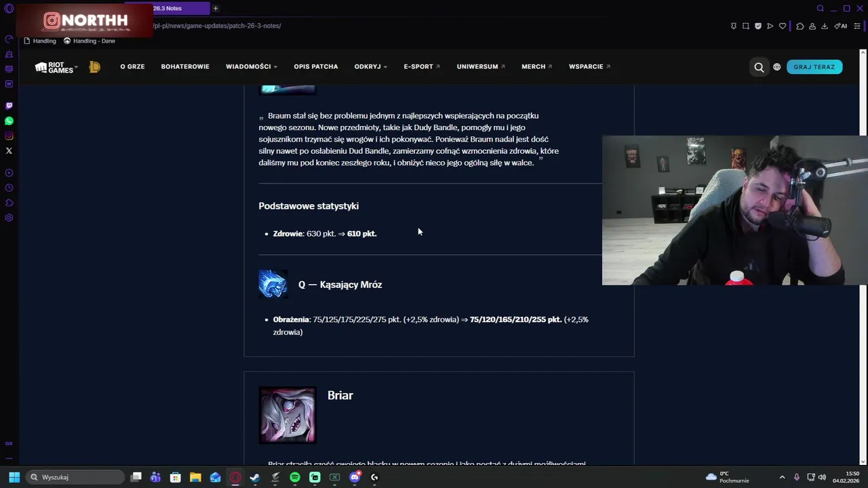Open Logitech G HUB from taskbar
The height and width of the screenshot is (488, 868).
[x=374, y=477]
